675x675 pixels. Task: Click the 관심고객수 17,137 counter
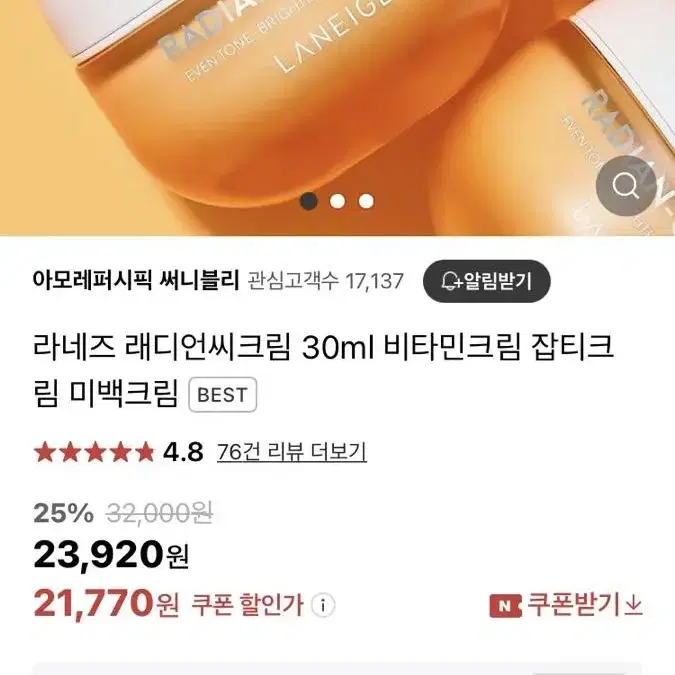(x=325, y=281)
